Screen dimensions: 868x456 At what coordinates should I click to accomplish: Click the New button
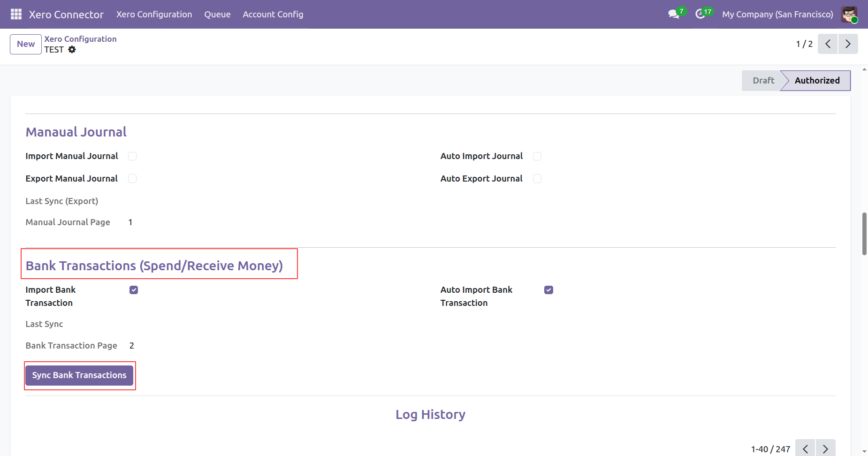coord(26,44)
